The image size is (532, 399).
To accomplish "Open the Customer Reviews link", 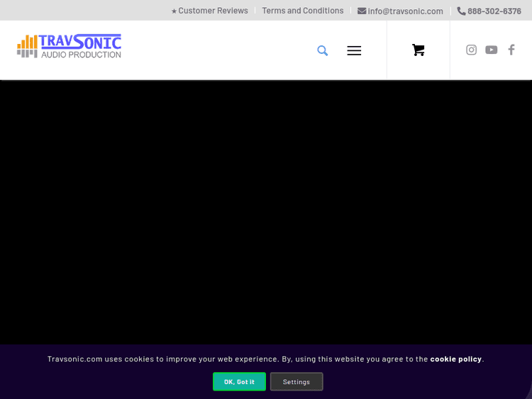I will [x=213, y=11].
